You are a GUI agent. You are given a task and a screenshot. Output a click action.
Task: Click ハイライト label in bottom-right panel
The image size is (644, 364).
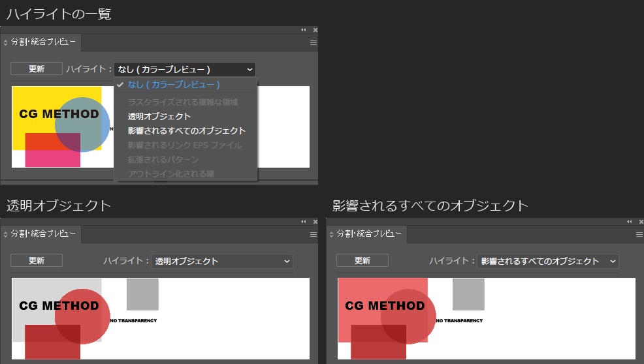[x=452, y=260]
